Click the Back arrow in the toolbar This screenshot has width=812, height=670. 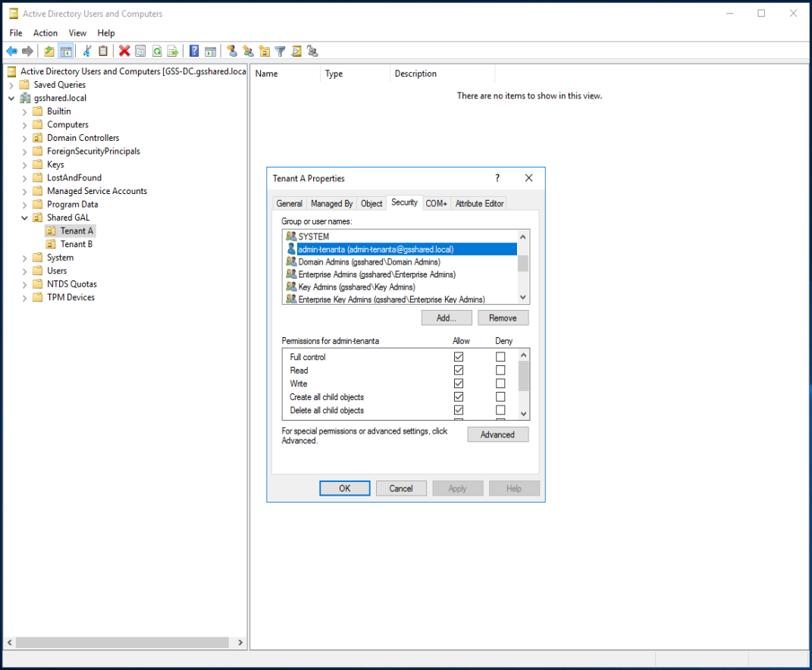(11, 51)
